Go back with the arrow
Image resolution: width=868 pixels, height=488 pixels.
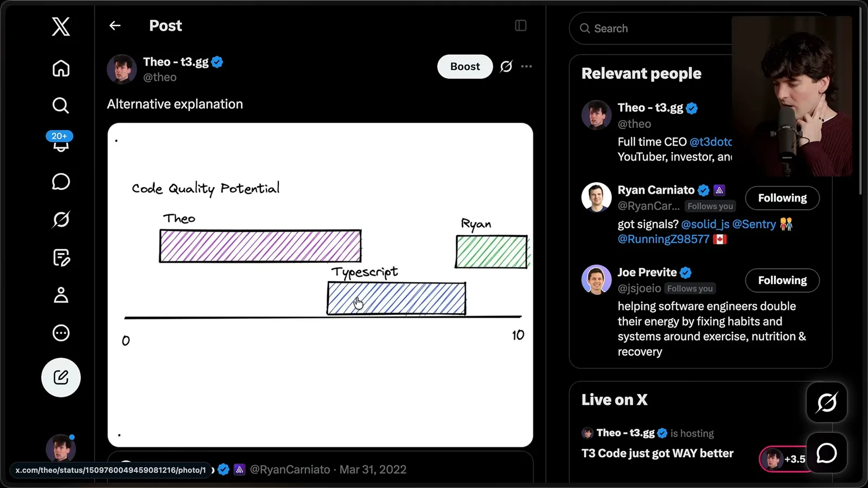pos(114,25)
